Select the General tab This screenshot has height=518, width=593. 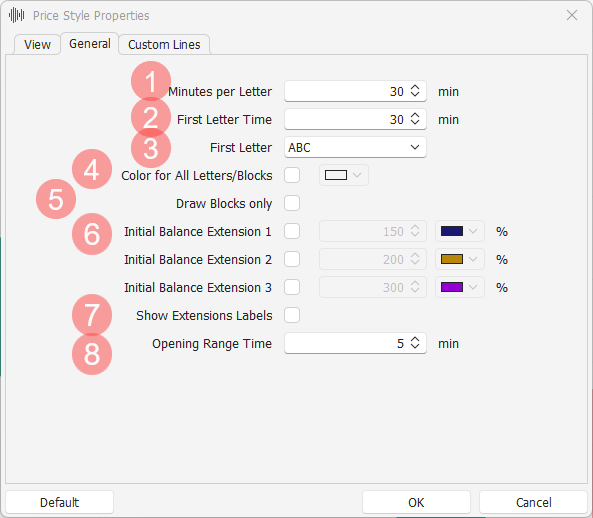[90, 44]
